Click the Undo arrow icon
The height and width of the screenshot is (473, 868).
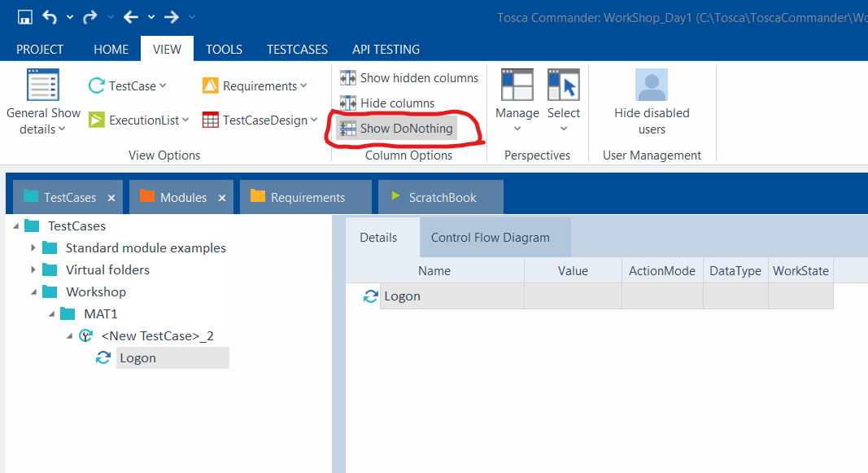[50, 17]
